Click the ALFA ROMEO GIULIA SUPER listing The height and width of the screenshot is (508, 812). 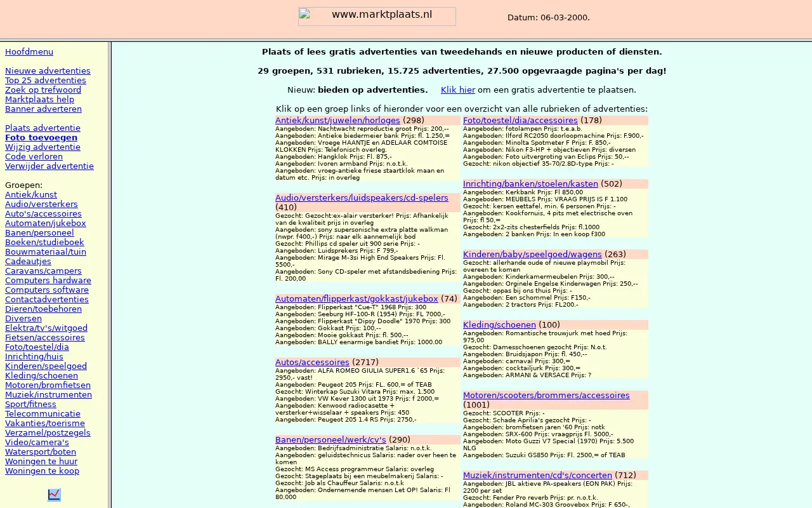[360, 374]
